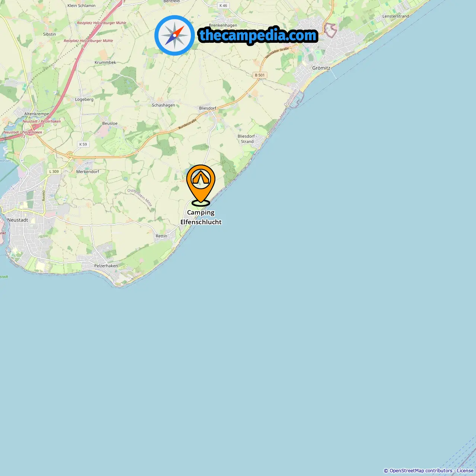476x476 pixels.
Task: Open the thecampedia.com logo text
Action: point(258,36)
